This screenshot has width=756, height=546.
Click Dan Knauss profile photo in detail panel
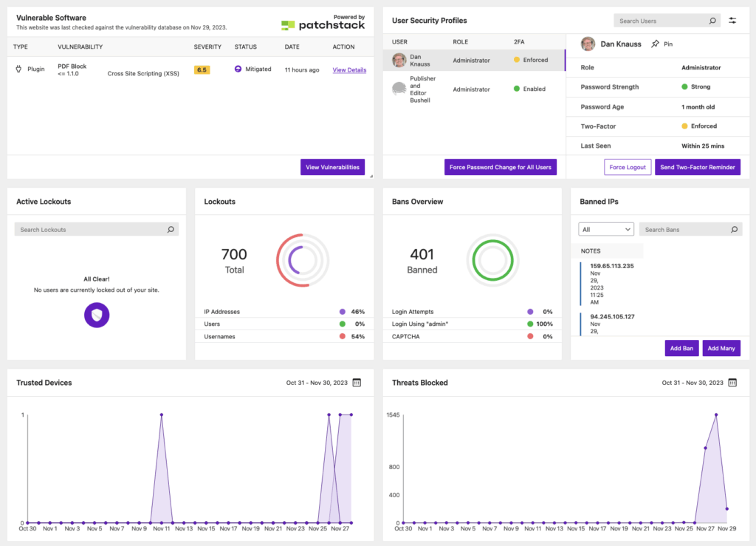click(x=588, y=44)
